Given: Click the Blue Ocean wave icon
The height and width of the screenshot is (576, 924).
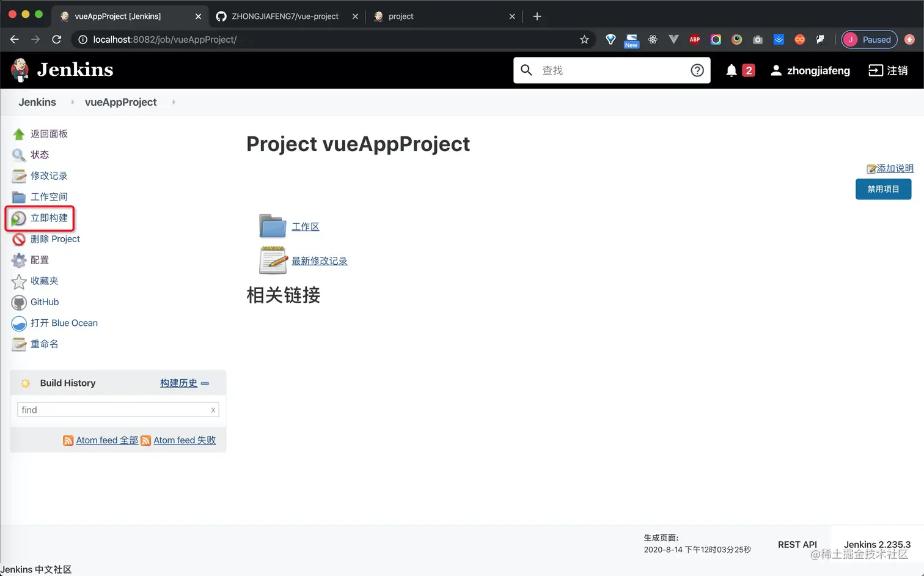Looking at the screenshot, I should tap(19, 323).
